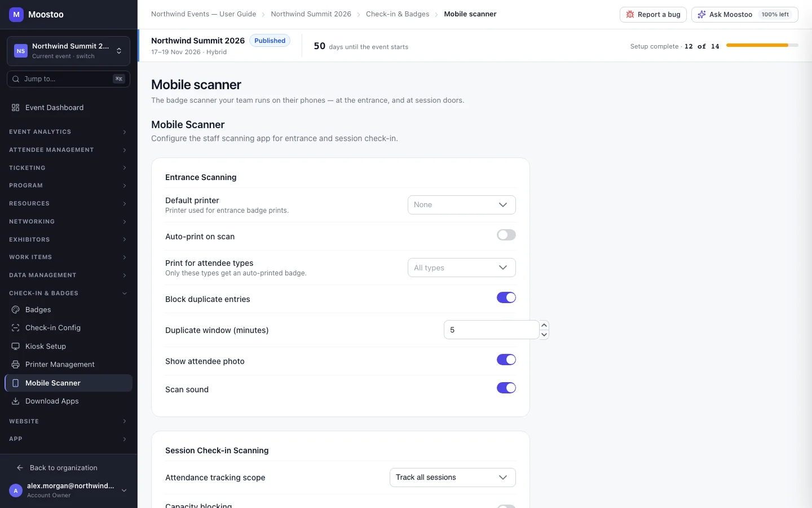Click the ⌘K shortcut badge

[119, 79]
